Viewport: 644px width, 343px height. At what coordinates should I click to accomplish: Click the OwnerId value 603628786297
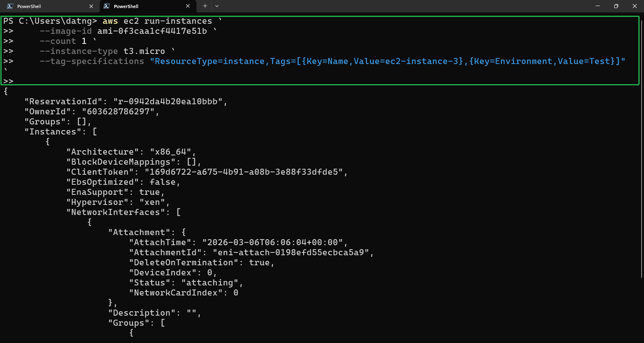(x=118, y=112)
